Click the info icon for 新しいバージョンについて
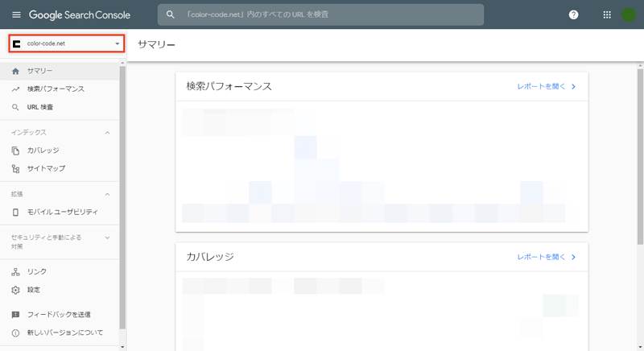Screen dimensions: 644x351 point(15,333)
